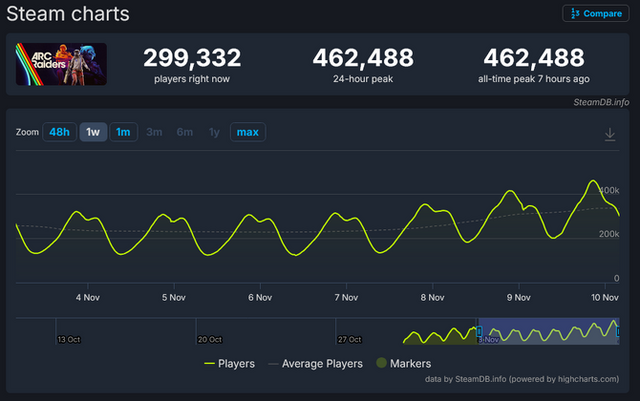
Task: Toggle the Players series in legend
Action: (x=229, y=363)
